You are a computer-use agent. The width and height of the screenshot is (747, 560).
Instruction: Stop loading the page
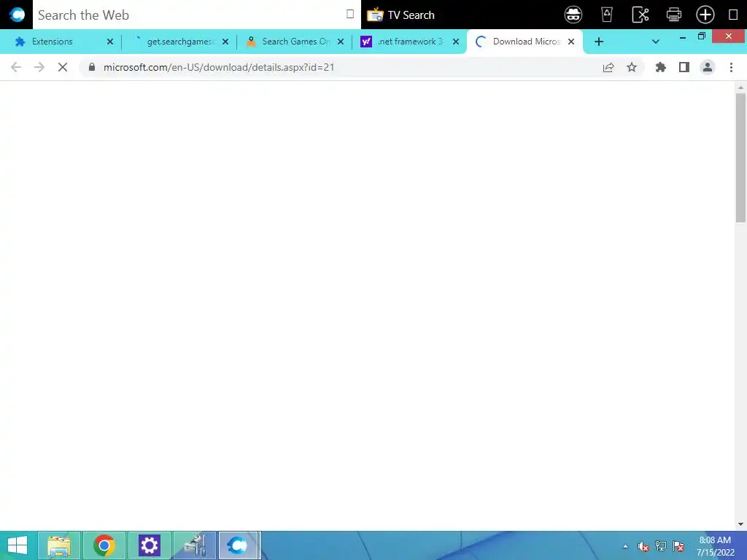click(x=63, y=67)
